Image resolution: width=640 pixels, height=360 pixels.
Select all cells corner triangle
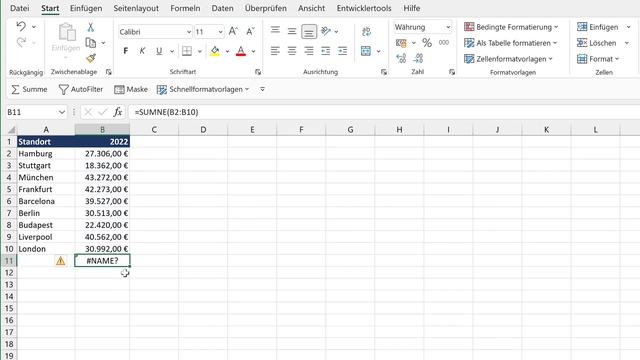pyautogui.click(x=11, y=130)
